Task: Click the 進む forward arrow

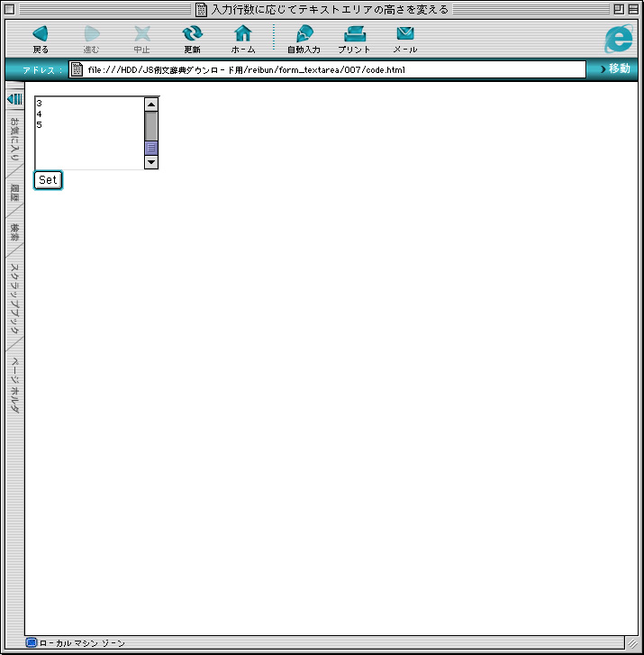Action: point(92,40)
